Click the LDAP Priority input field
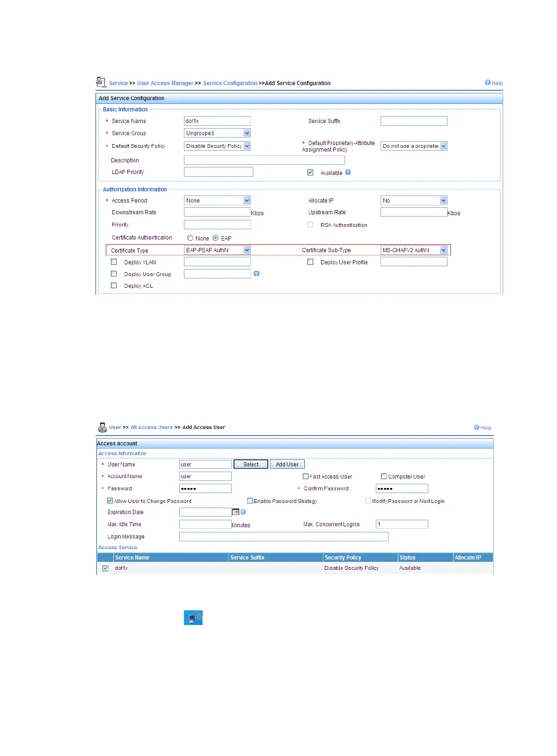 coord(219,172)
